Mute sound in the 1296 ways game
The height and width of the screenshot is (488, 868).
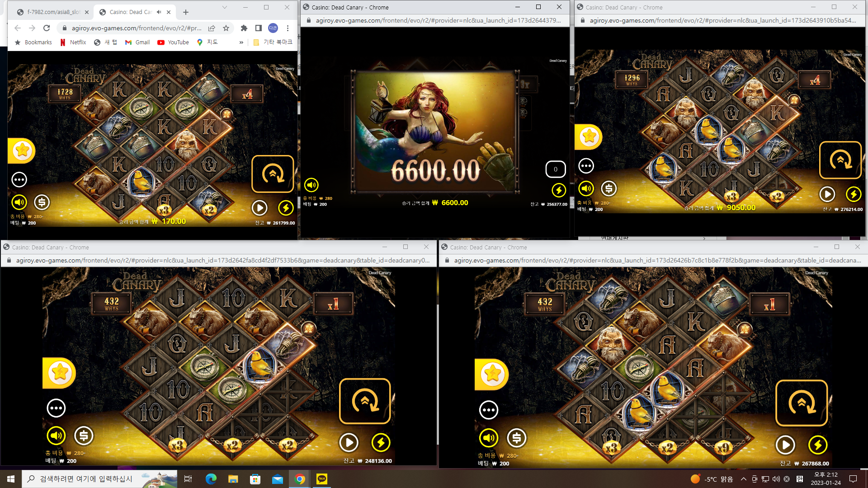(586, 188)
